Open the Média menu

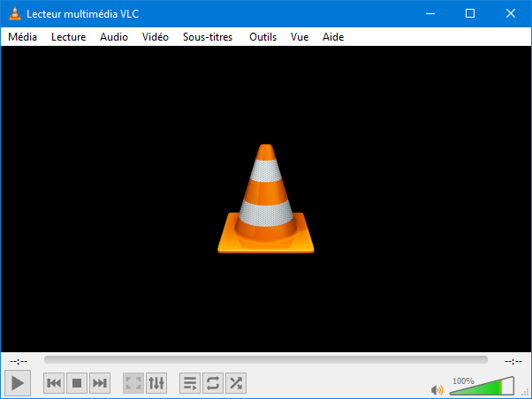pyautogui.click(x=22, y=36)
